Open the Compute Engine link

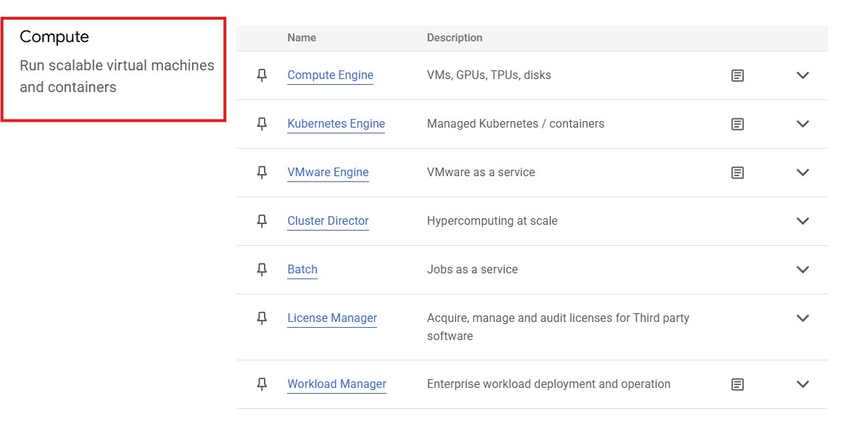[330, 75]
